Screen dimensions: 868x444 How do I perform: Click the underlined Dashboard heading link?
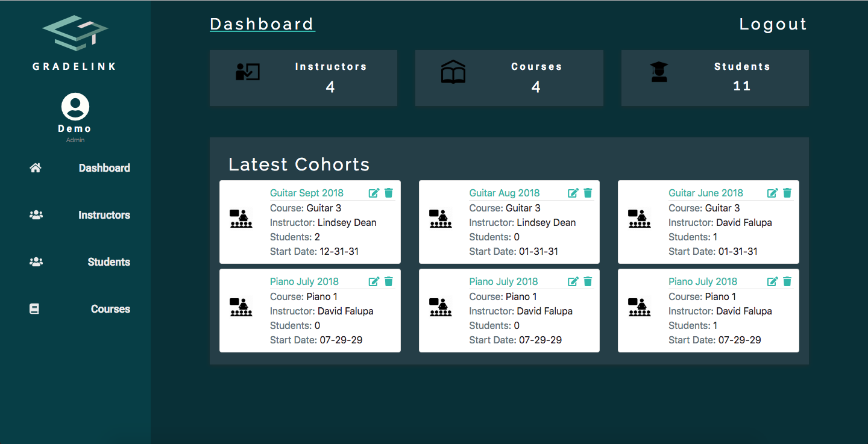[x=262, y=24]
